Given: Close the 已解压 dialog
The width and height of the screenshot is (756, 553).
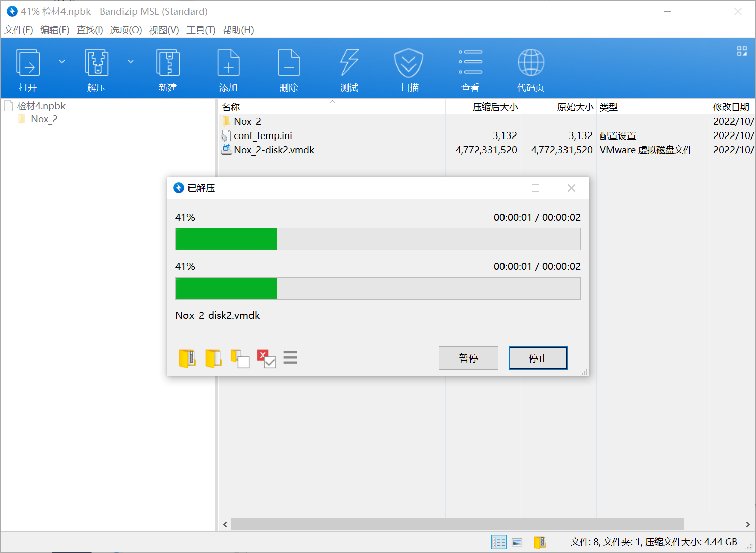Looking at the screenshot, I should [x=571, y=188].
